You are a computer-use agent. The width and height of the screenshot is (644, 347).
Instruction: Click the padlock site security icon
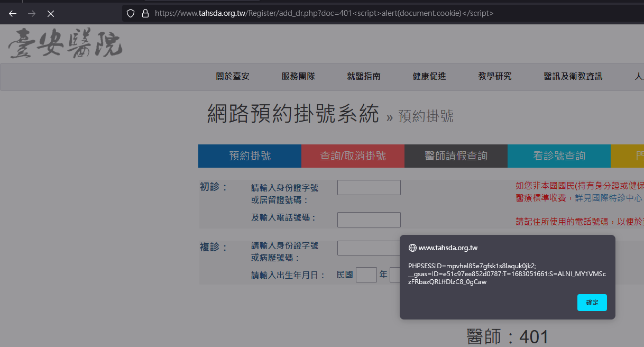pyautogui.click(x=145, y=13)
